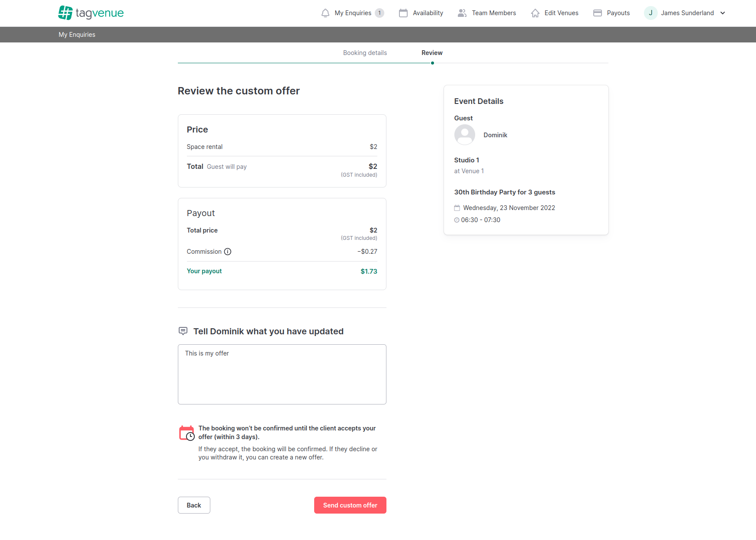Click the Your payout amount $1.73
The height and width of the screenshot is (540, 756).
(369, 272)
